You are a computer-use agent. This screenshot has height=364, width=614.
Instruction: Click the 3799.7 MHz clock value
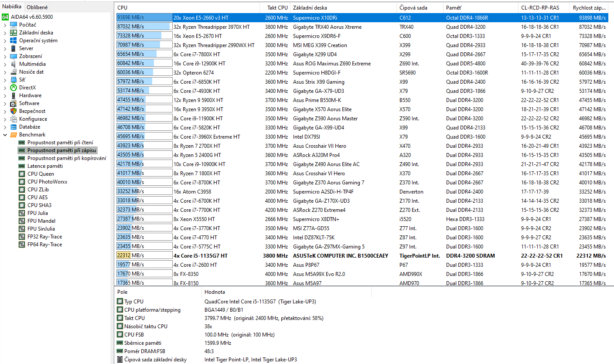(x=264, y=318)
